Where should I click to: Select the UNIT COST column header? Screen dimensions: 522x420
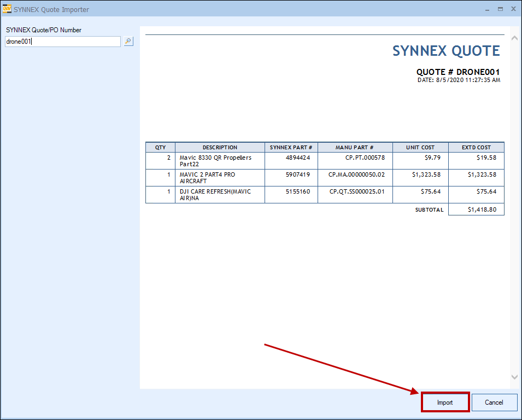(420, 147)
